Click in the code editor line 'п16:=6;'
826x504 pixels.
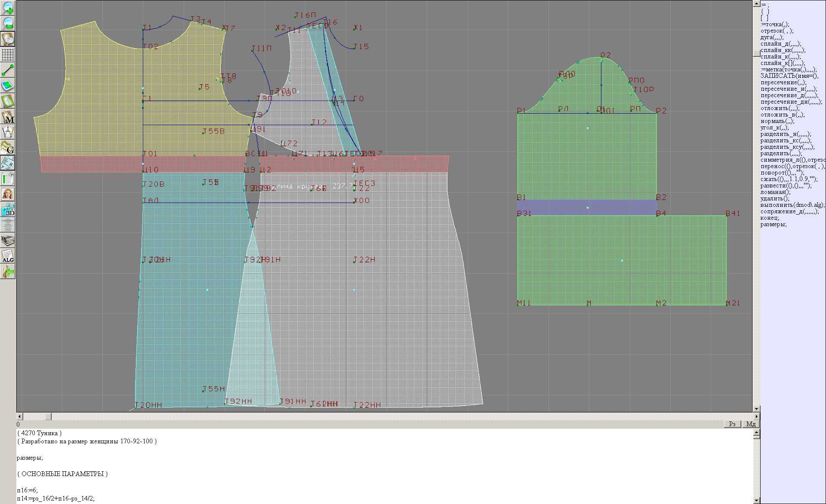[28, 490]
